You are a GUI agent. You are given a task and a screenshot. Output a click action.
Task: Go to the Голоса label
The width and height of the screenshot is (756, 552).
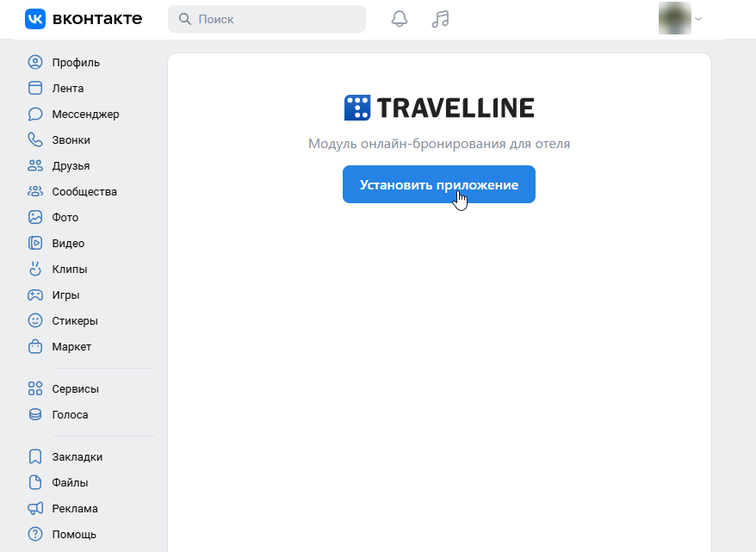point(71,414)
